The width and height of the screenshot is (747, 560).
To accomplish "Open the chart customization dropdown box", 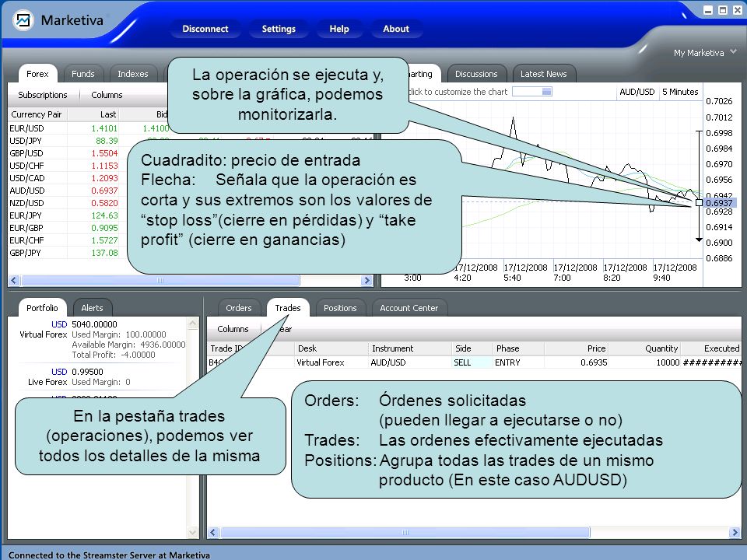I will point(532,92).
